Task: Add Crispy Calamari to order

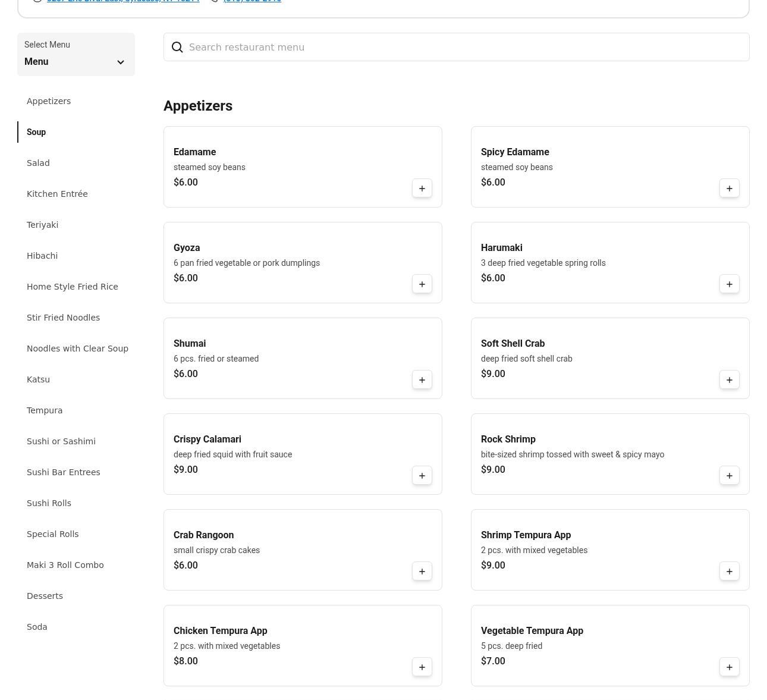Action: [422, 476]
